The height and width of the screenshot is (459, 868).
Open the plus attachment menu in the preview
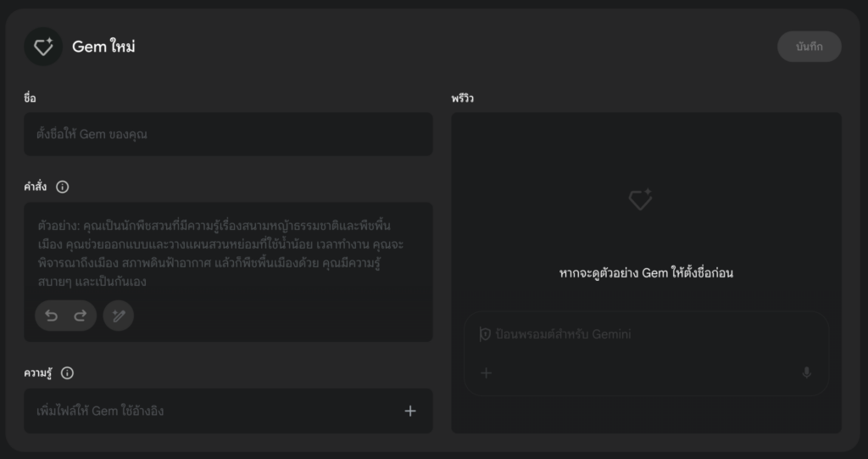[x=486, y=373]
